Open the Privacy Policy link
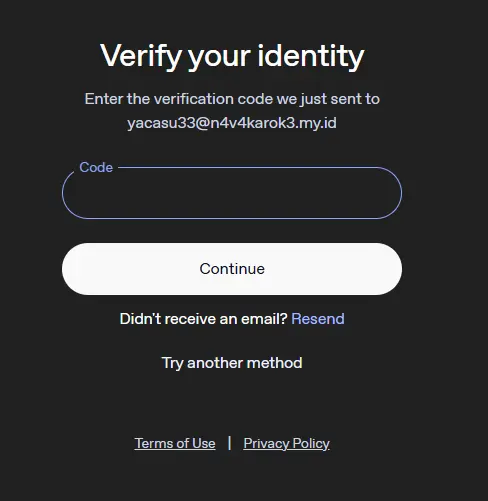Viewport: 488px width, 501px height. 287,443
